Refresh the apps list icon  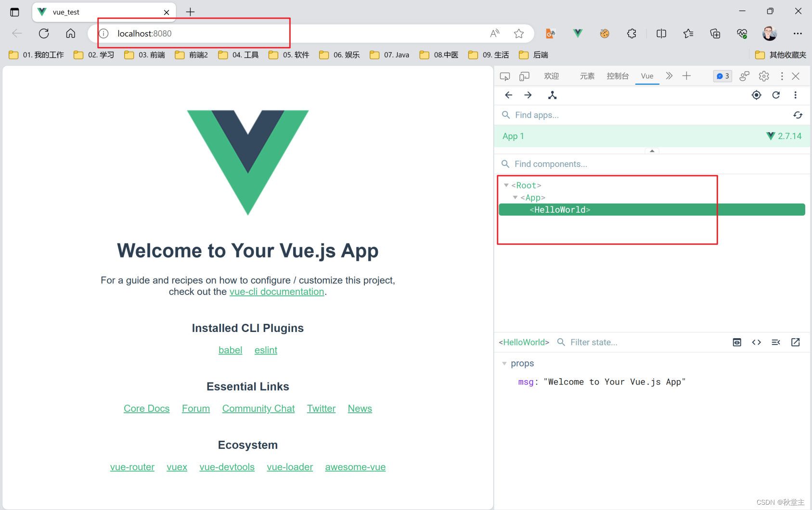click(798, 115)
